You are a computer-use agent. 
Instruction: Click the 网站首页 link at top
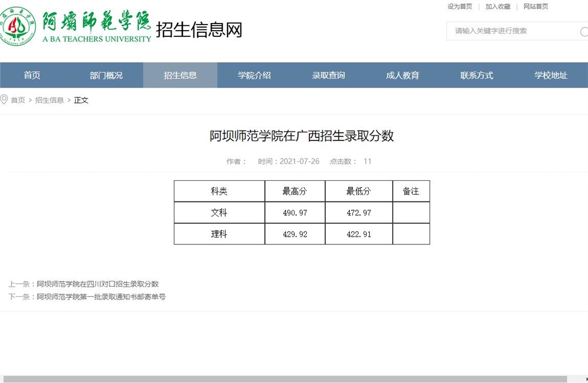[536, 6]
